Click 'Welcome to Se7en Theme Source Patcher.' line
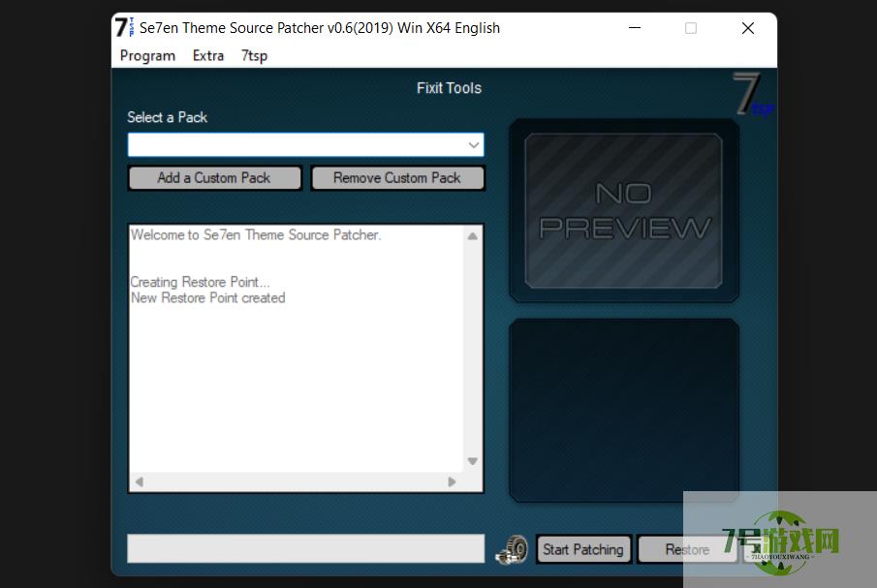Viewport: 877px width, 588px height. pos(256,234)
